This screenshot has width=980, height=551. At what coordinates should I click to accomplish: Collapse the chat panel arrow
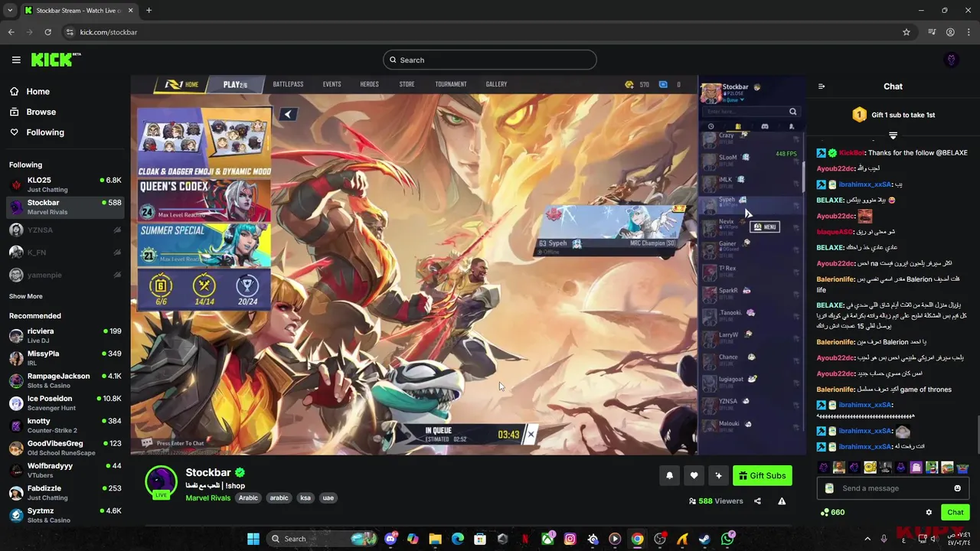click(x=822, y=86)
